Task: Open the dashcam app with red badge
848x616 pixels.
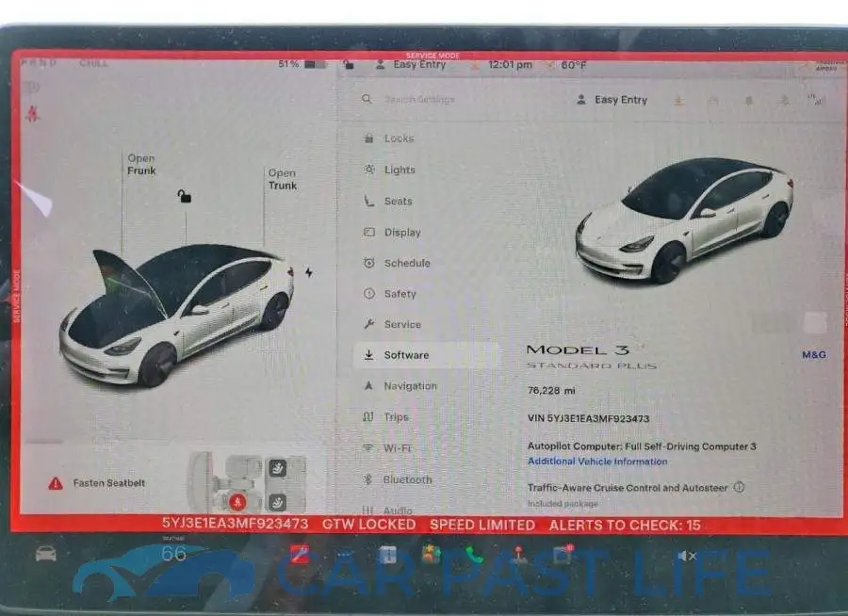Action: 563,554
